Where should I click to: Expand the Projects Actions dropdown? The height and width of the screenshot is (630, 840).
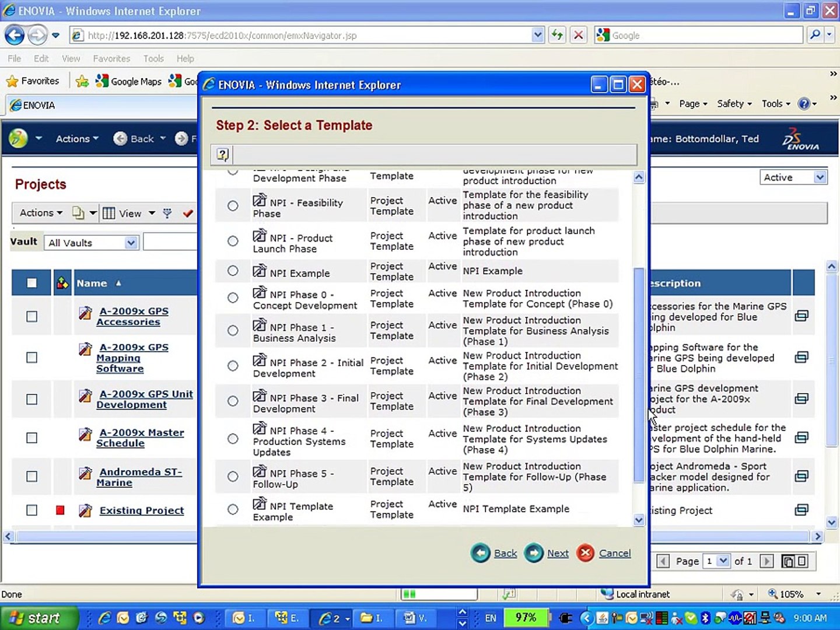tap(41, 213)
